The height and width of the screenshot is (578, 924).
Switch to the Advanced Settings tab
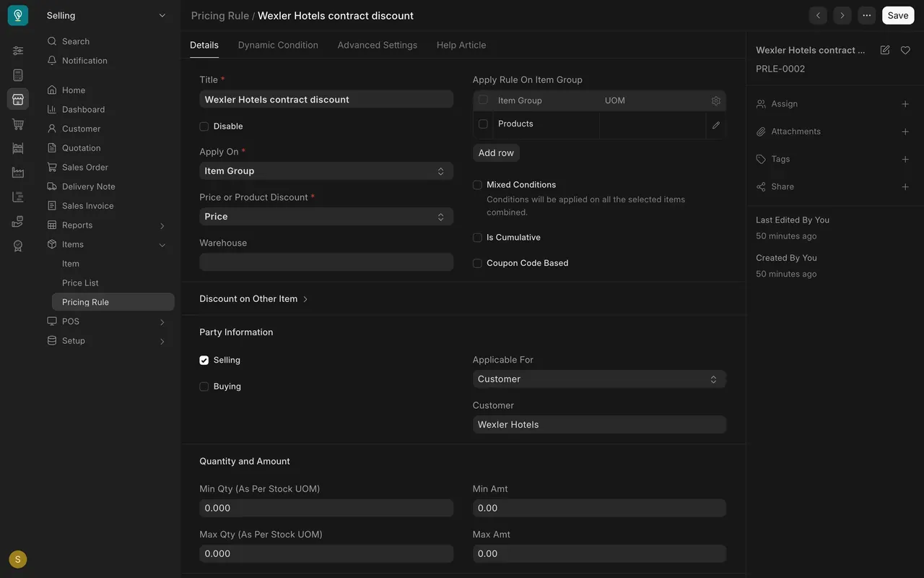(x=378, y=45)
